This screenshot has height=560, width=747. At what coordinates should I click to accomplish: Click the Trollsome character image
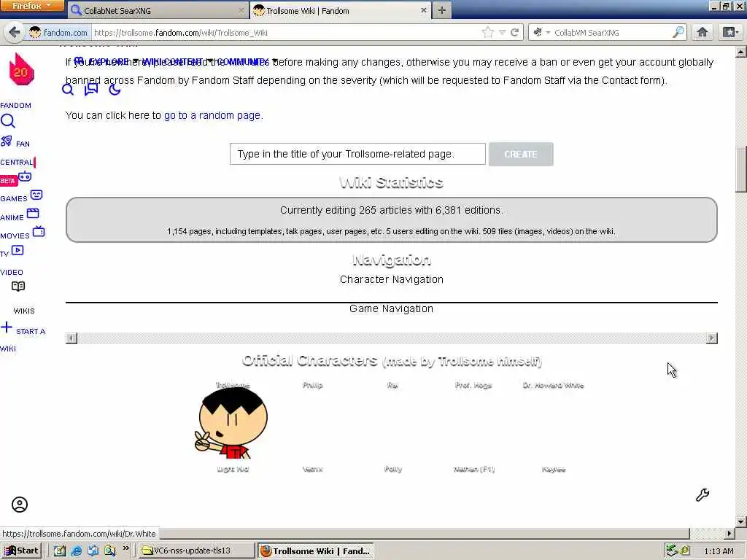pyautogui.click(x=232, y=423)
